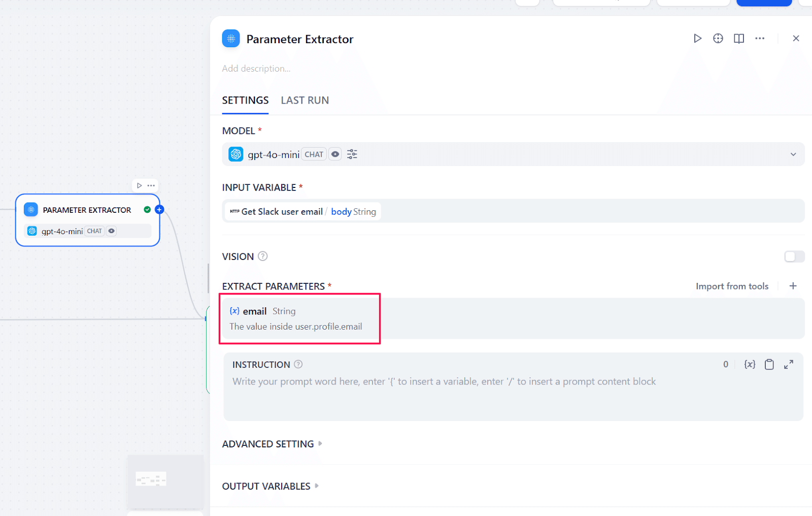This screenshot has height=516, width=812.
Task: Open the three-dot more options menu in panel header
Action: pos(759,39)
